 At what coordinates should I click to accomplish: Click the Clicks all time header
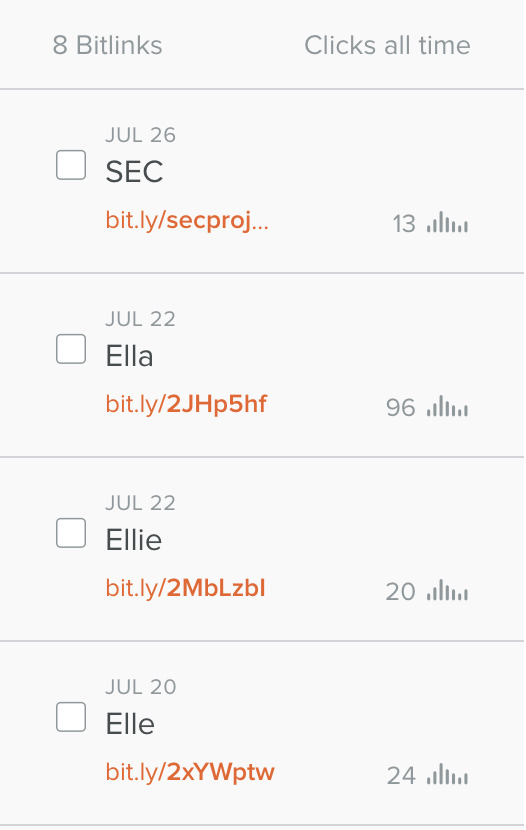[x=387, y=45]
